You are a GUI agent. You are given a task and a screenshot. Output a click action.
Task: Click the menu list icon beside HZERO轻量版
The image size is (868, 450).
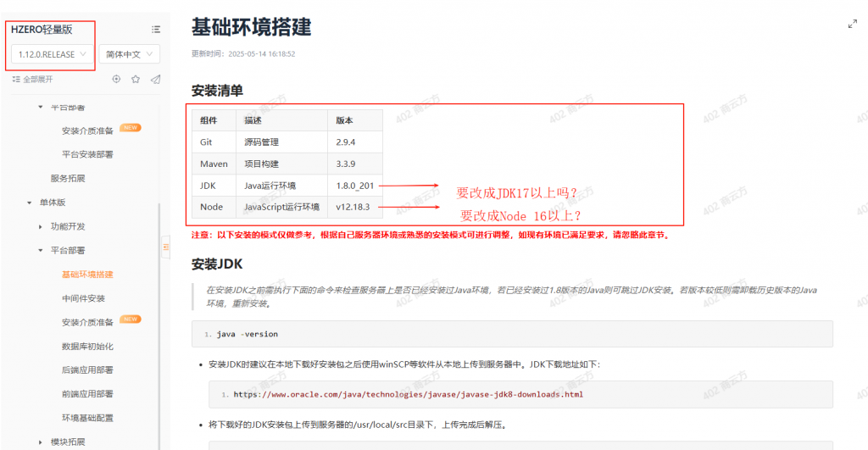pos(155,29)
